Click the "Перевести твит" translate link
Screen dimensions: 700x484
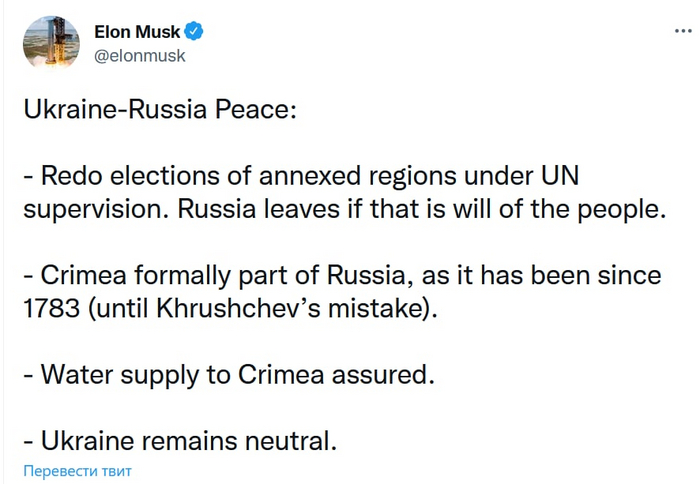point(78,470)
